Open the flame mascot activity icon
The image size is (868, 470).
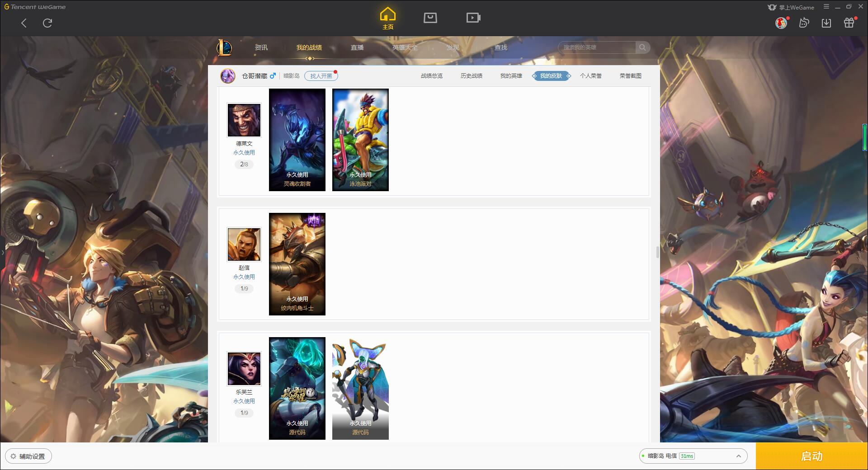click(804, 23)
